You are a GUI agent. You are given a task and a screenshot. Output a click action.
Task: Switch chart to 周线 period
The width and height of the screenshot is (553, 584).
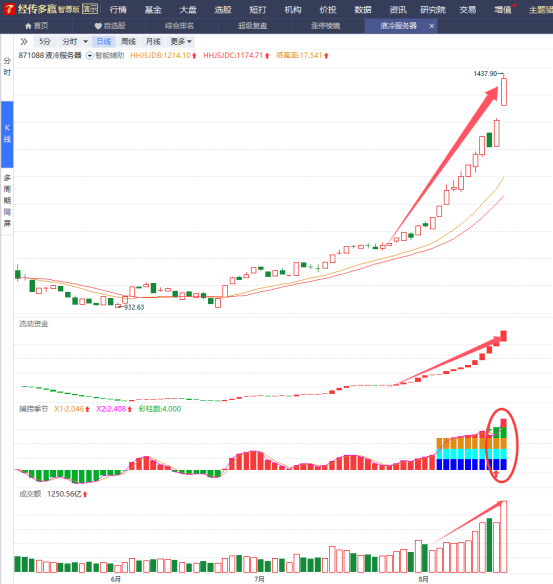click(x=128, y=42)
